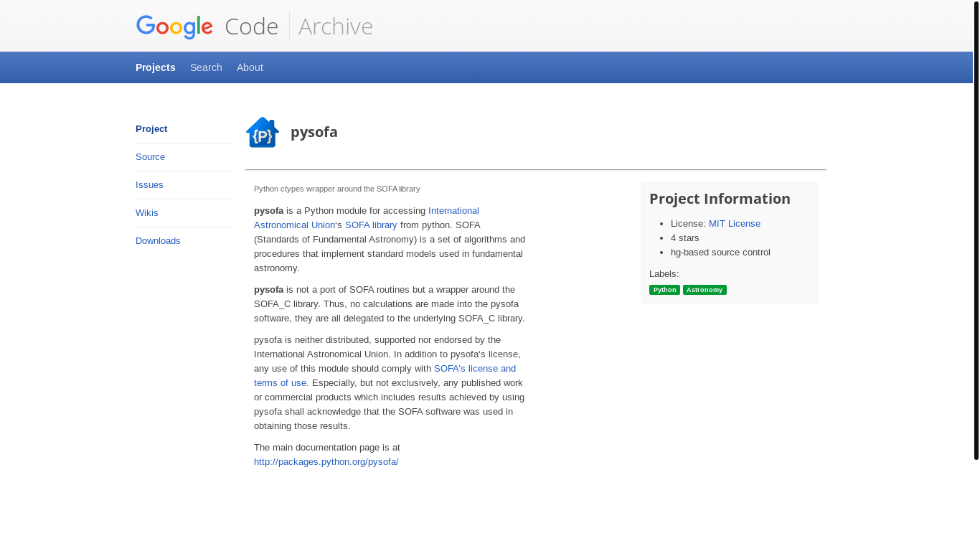
Task: Visit the packages.python.org/pysofa link
Action: (x=326, y=461)
